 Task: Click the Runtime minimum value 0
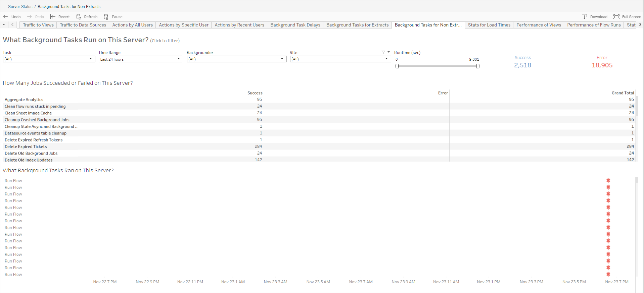tap(397, 59)
